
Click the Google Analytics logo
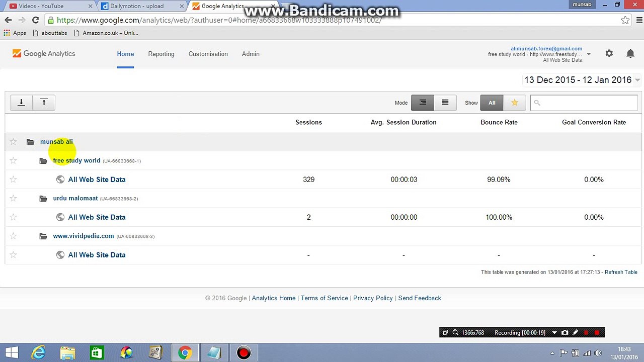(44, 54)
